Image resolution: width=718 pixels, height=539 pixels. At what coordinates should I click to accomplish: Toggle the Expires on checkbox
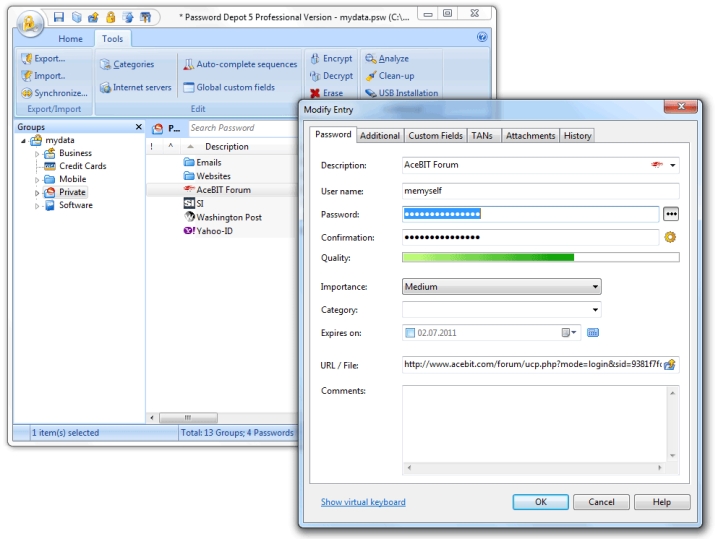[410, 333]
